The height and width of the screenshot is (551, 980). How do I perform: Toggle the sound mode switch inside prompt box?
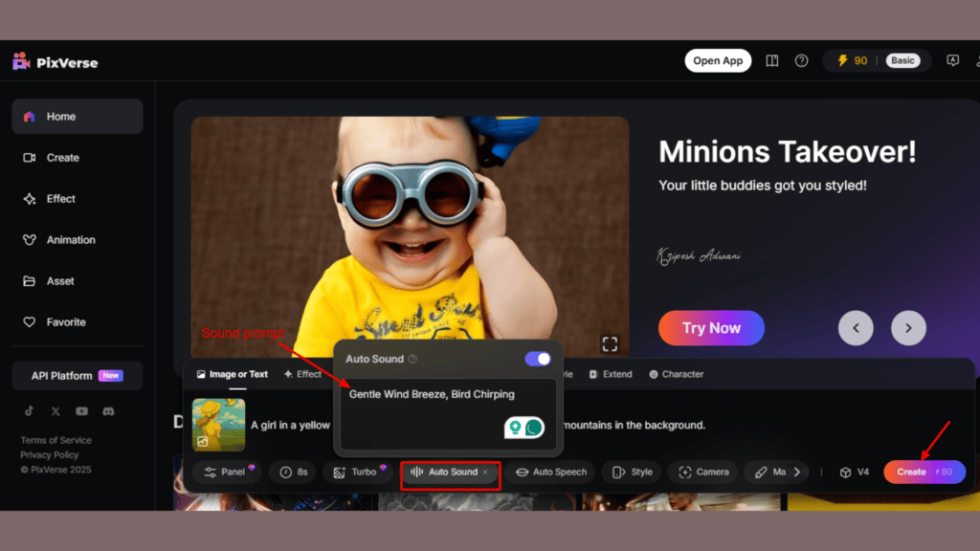(523, 427)
